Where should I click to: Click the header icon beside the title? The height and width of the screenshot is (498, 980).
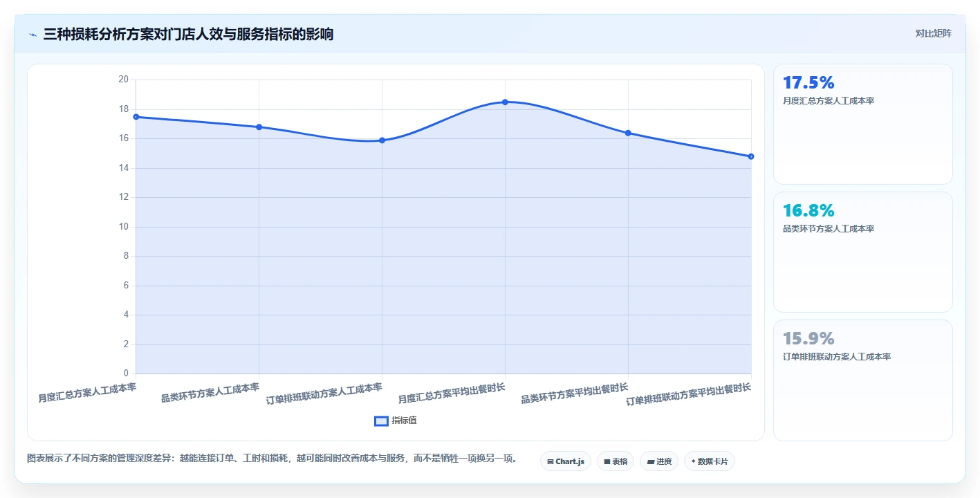coord(33,34)
